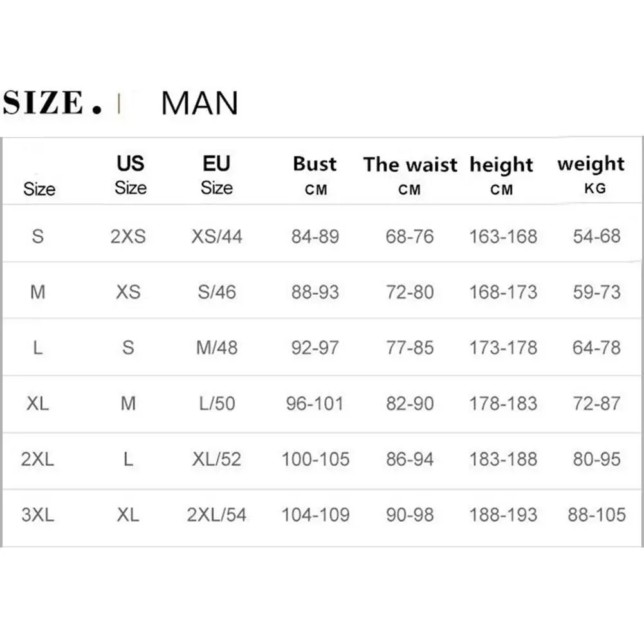Select the 2XL size row label
644x644 pixels.
38,459
